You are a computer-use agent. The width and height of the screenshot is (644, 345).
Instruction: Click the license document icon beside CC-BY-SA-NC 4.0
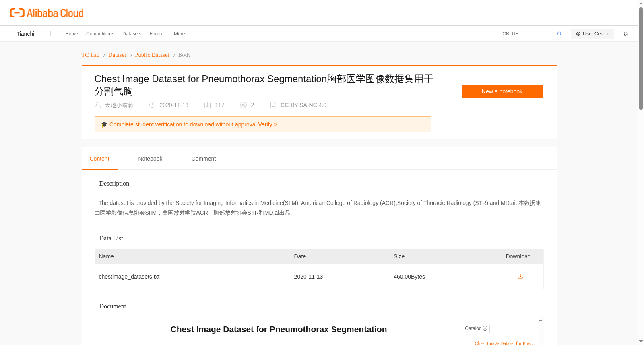pos(273,105)
